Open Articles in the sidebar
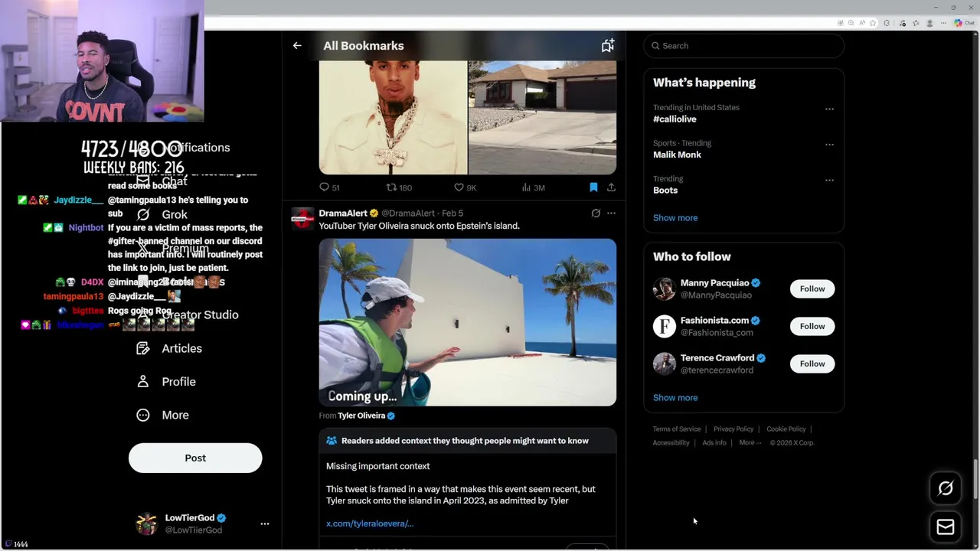980x551 pixels. click(181, 348)
